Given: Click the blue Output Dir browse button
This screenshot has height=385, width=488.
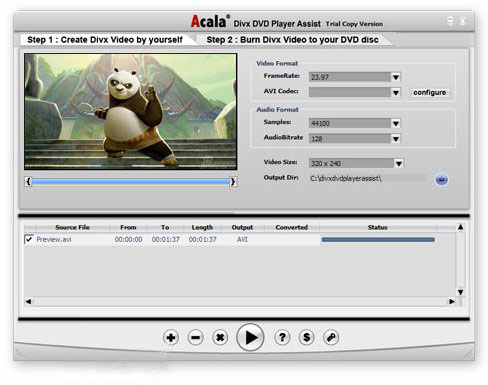Looking at the screenshot, I should [442, 180].
